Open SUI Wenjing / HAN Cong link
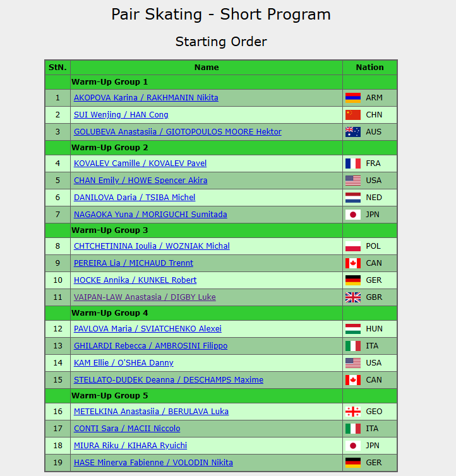This screenshot has width=456, height=476. coord(121,115)
